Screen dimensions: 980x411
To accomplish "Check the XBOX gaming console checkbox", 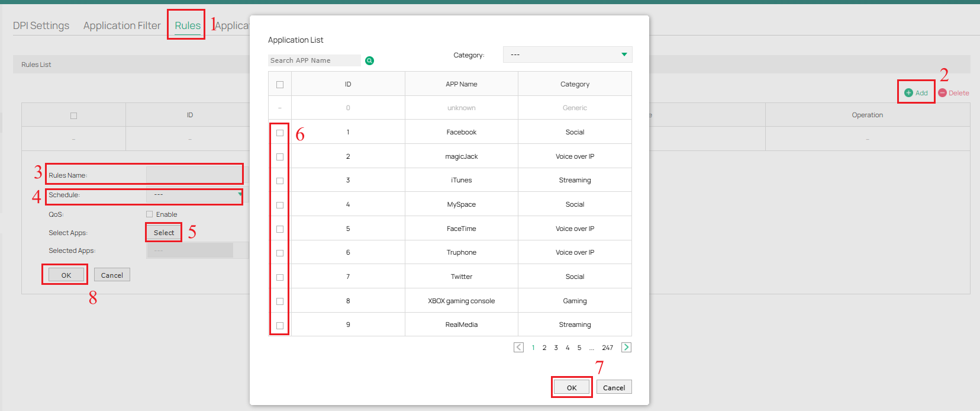I will (x=280, y=301).
